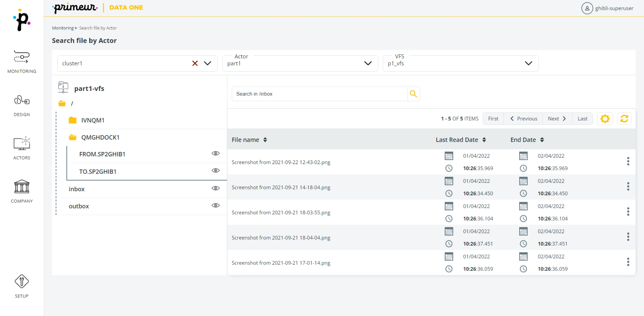Clear the cluster1 selection with the X
The image size is (644, 316).
coord(195,63)
